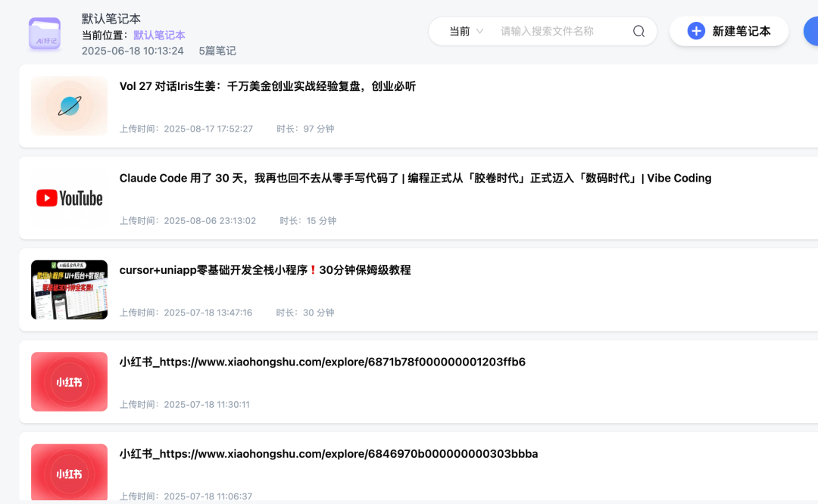818x504 pixels.
Task: Click the 默认笔记本 location link
Action: [x=159, y=35]
